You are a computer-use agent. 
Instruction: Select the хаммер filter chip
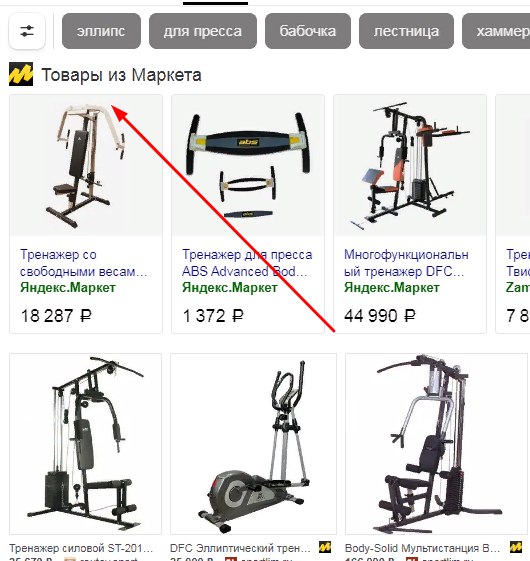click(497, 31)
